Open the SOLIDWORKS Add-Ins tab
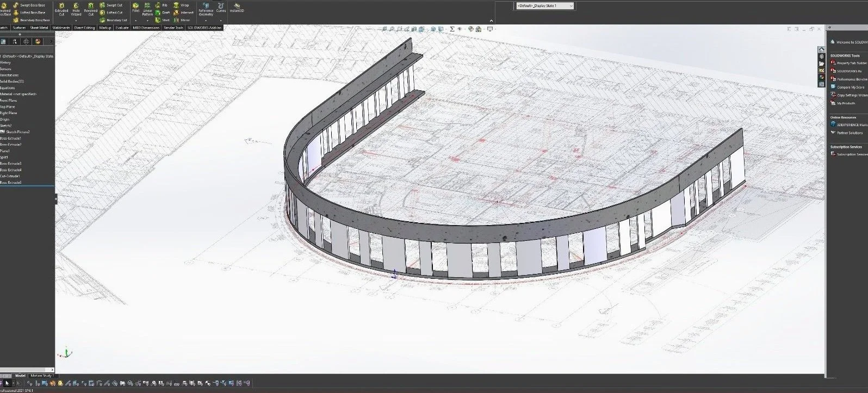This screenshot has width=868, height=393. click(x=205, y=28)
